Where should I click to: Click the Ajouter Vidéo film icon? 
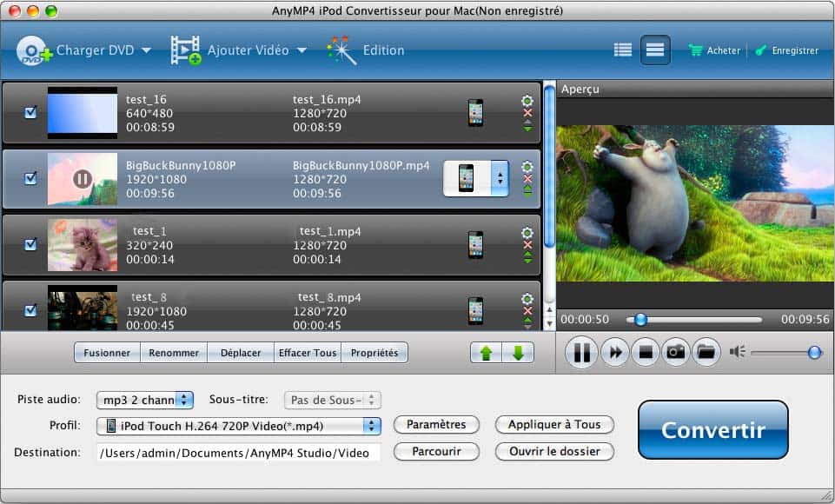(x=185, y=50)
